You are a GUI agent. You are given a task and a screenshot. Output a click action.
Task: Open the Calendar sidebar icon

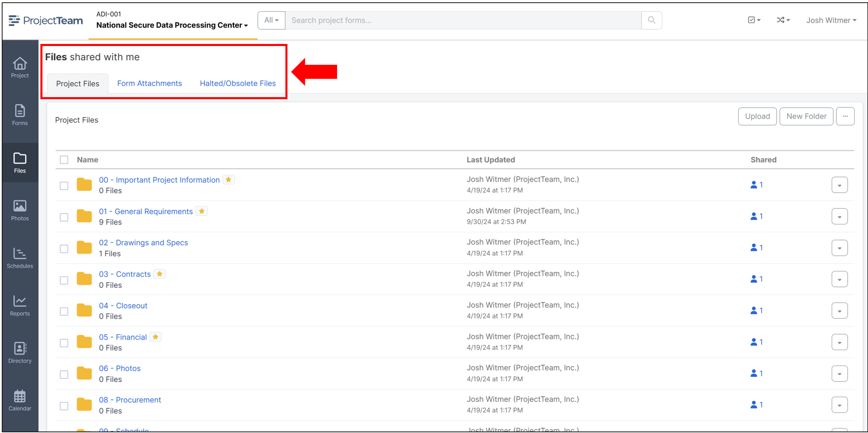(x=20, y=400)
